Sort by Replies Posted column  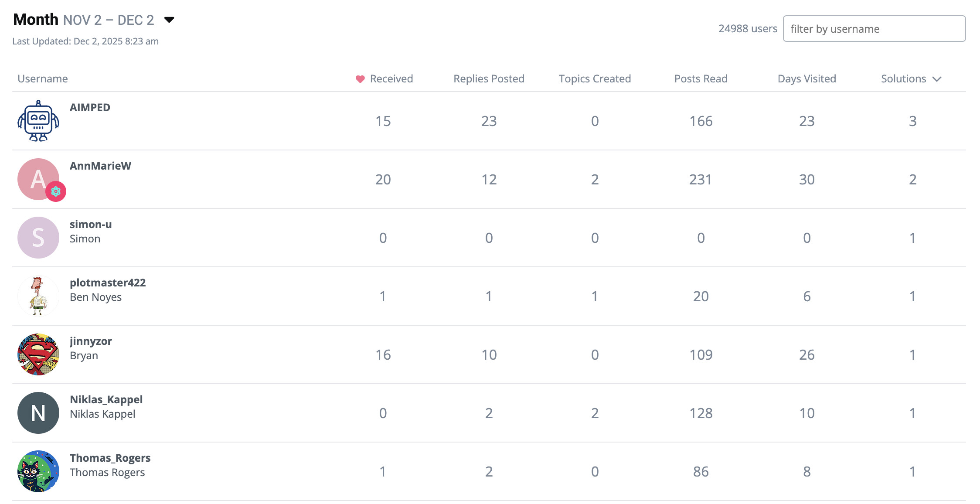tap(489, 79)
